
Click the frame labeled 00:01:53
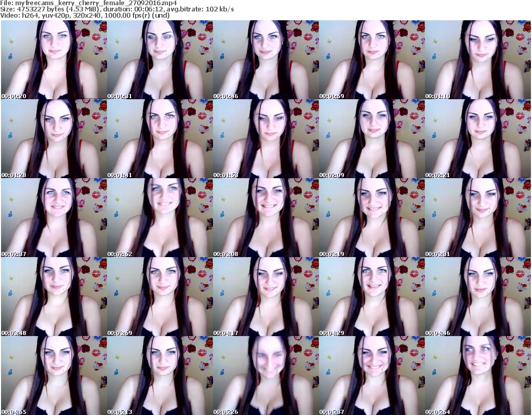pyautogui.click(x=265, y=139)
